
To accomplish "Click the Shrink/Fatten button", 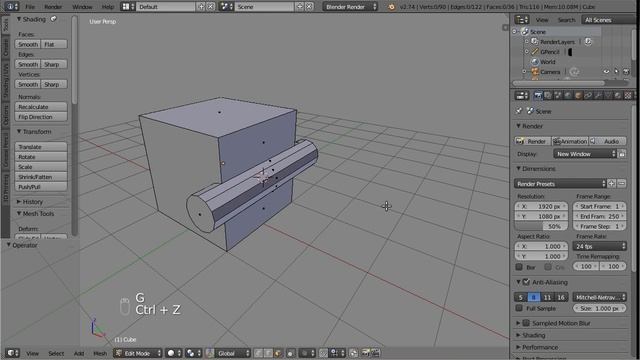I will coord(41,177).
